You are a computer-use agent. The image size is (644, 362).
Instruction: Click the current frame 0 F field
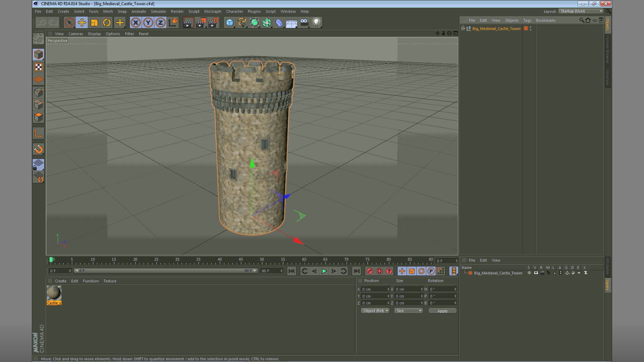60,271
